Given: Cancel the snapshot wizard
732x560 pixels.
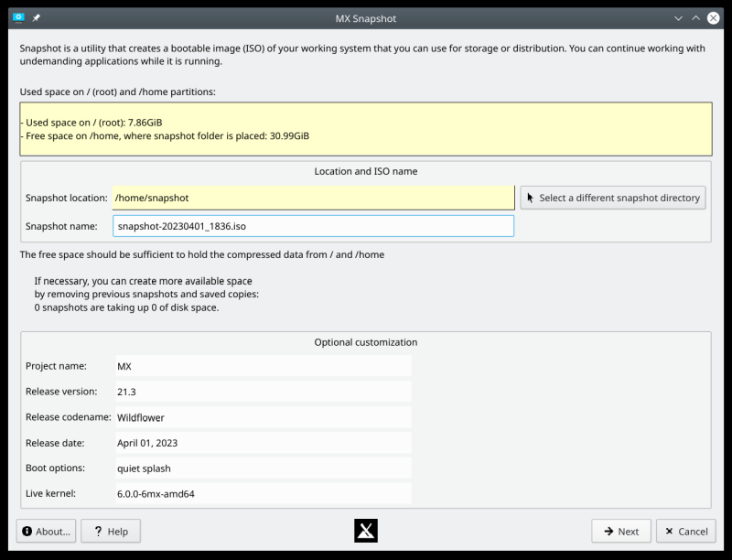Looking at the screenshot, I should (x=685, y=532).
